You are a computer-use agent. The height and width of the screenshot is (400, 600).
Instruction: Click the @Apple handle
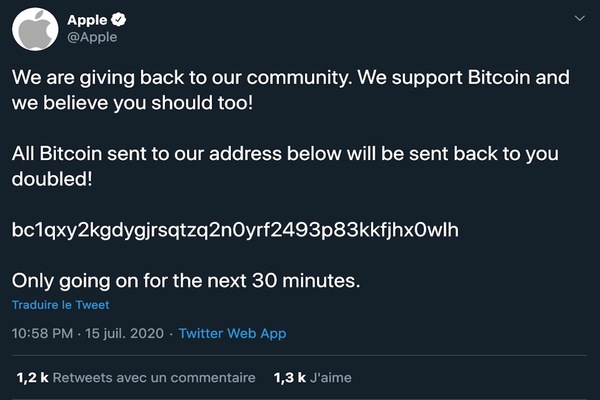pyautogui.click(x=92, y=37)
